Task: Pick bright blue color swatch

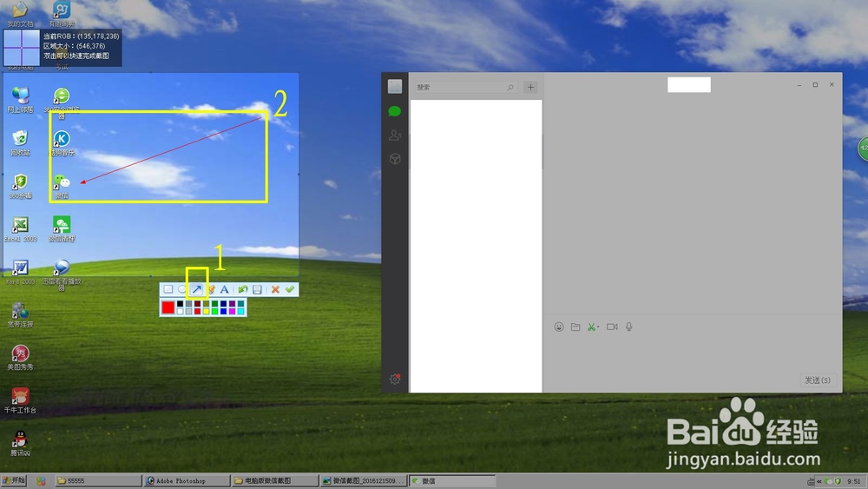Action: (x=224, y=311)
